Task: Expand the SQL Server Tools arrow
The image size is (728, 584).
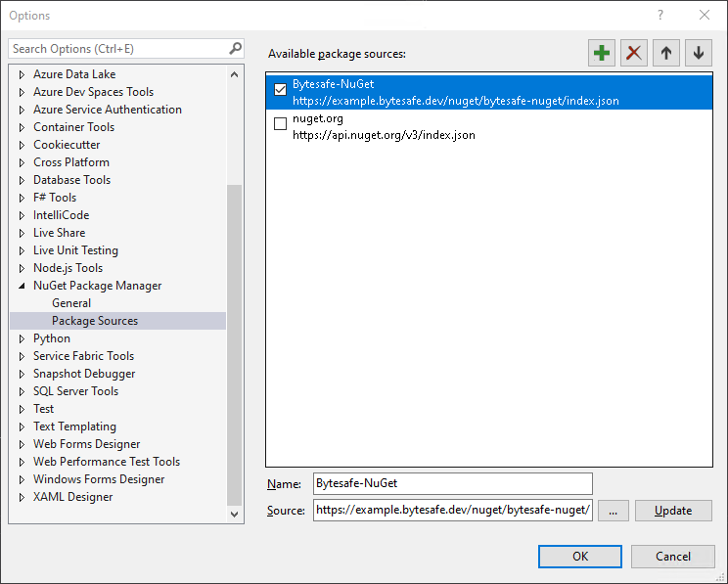Action: pyautogui.click(x=22, y=391)
